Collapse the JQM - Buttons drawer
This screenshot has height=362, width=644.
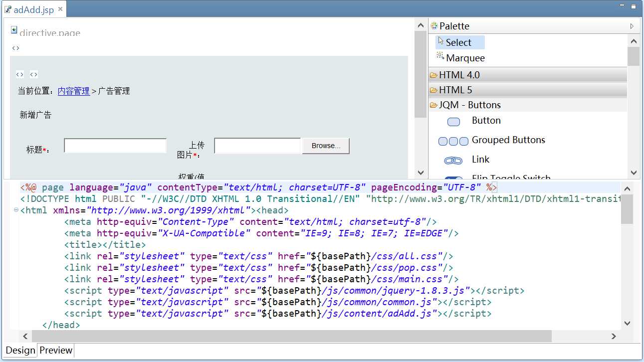point(527,105)
